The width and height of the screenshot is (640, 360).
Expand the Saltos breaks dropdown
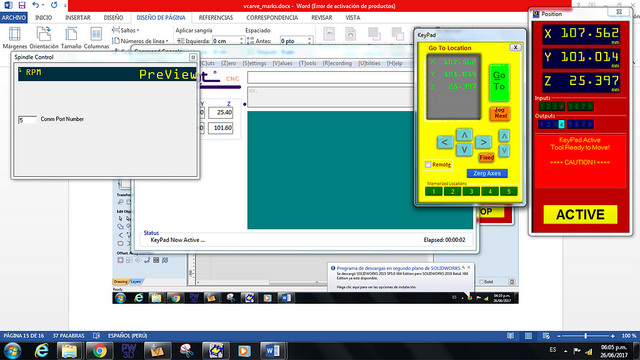click(126, 30)
